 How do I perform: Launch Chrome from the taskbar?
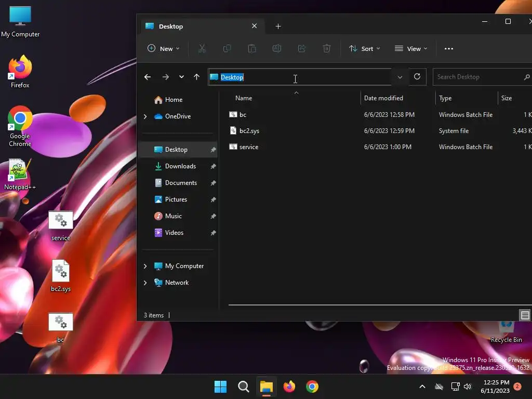(312, 387)
